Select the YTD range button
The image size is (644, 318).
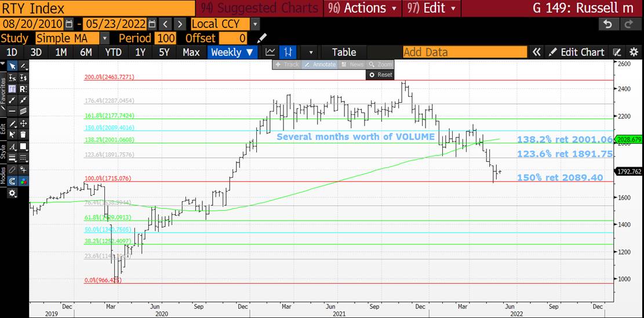tap(113, 52)
